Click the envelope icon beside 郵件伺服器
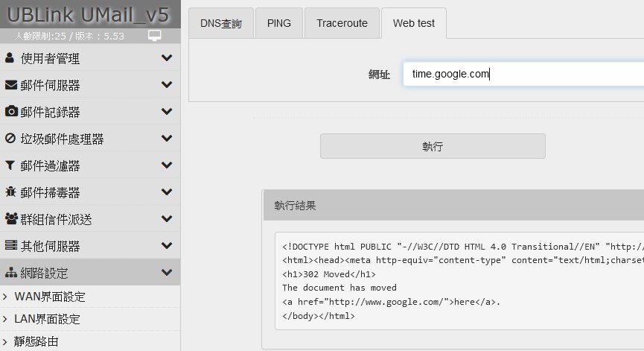 [x=11, y=85]
